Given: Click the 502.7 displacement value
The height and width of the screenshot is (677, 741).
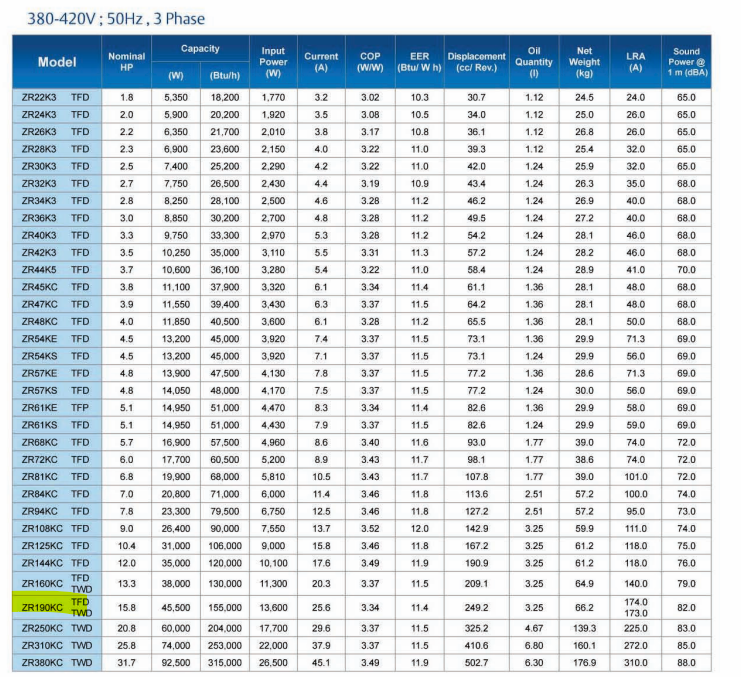Looking at the screenshot, I should (x=476, y=662).
